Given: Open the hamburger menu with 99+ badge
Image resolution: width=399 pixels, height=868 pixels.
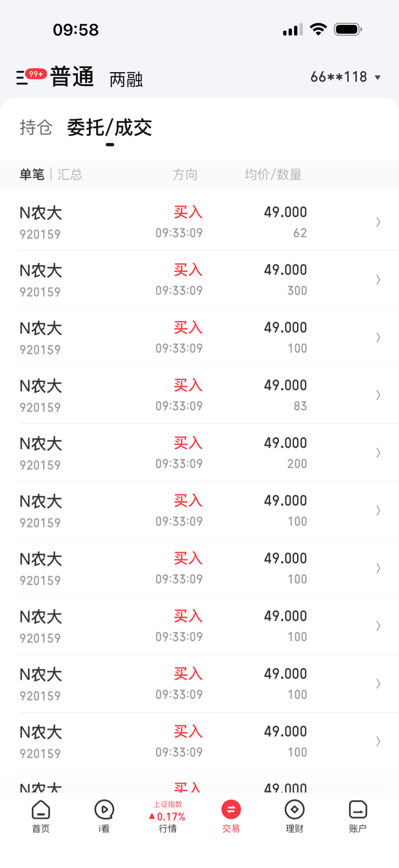Looking at the screenshot, I should pos(23,77).
